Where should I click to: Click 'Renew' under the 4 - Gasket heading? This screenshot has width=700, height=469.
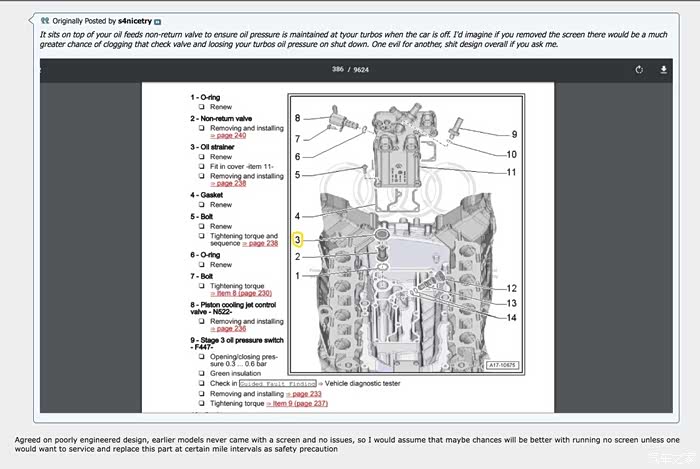pyautogui.click(x=221, y=205)
